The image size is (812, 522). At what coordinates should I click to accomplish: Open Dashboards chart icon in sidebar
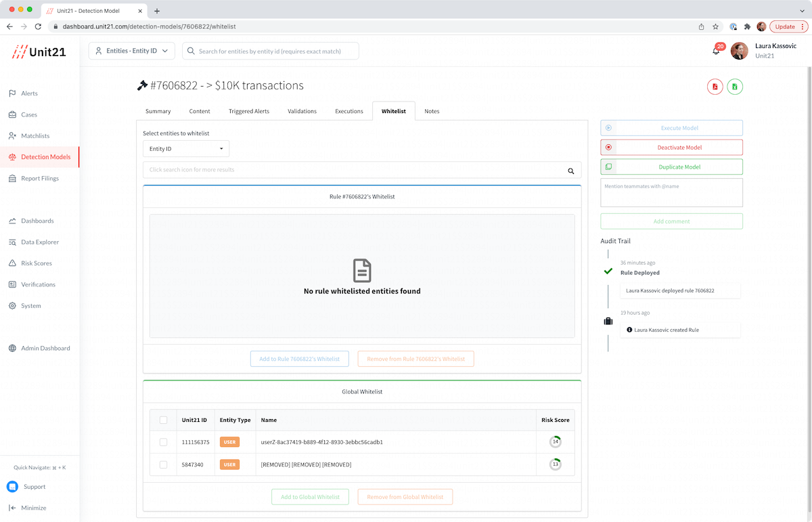coord(12,221)
